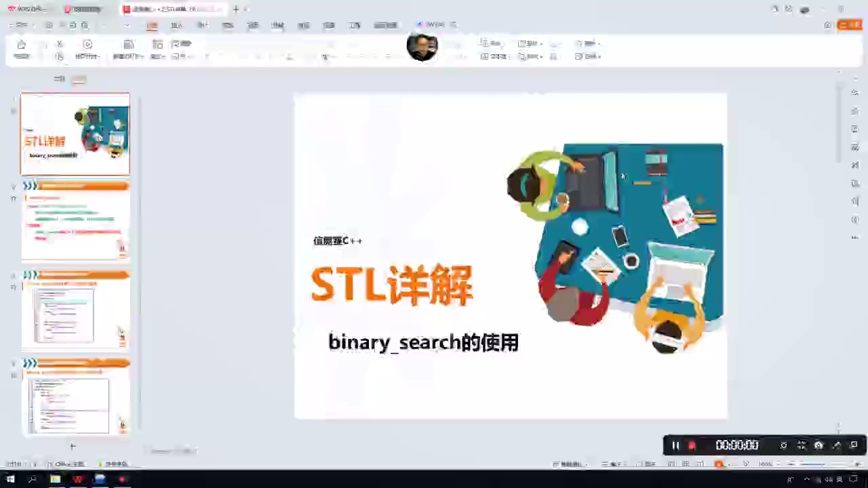This screenshot has width=868, height=488.
Task: Click the Save icon in quick access toolbar
Action: pyautogui.click(x=48, y=25)
